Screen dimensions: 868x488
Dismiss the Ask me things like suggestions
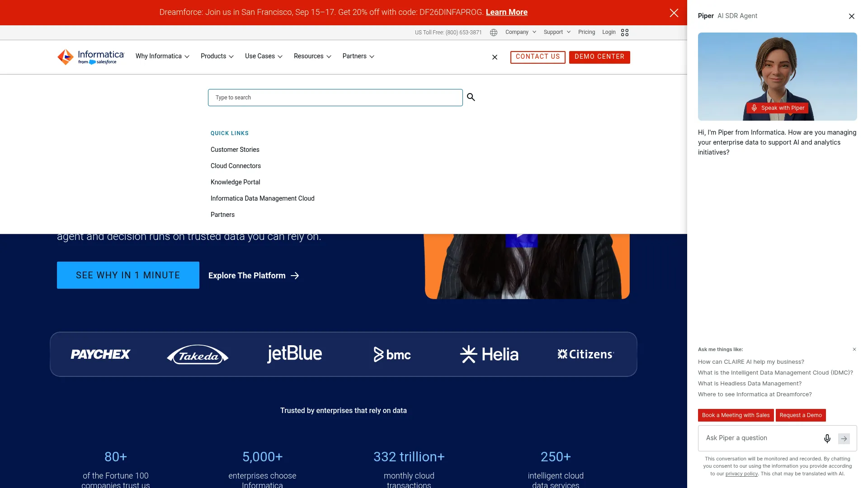coord(854,349)
